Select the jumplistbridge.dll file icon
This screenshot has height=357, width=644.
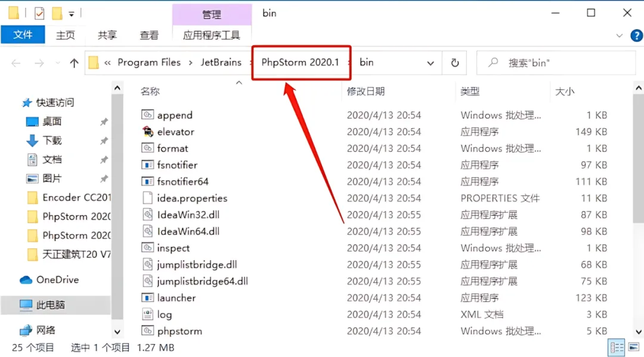(147, 264)
